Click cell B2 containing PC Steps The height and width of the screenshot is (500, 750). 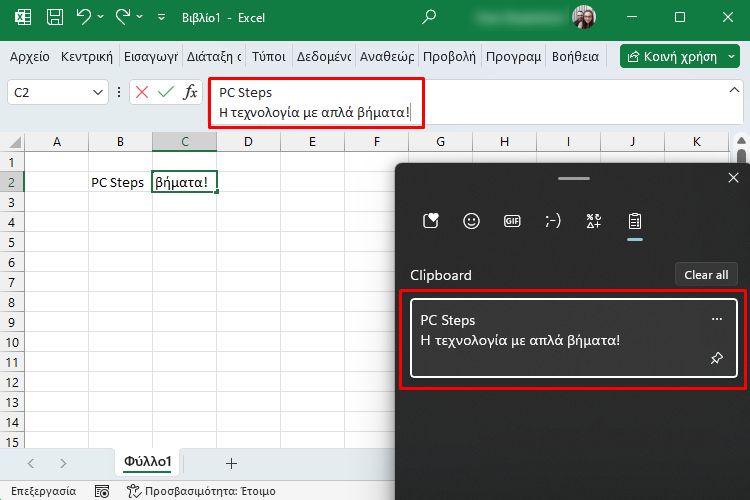[x=121, y=182]
